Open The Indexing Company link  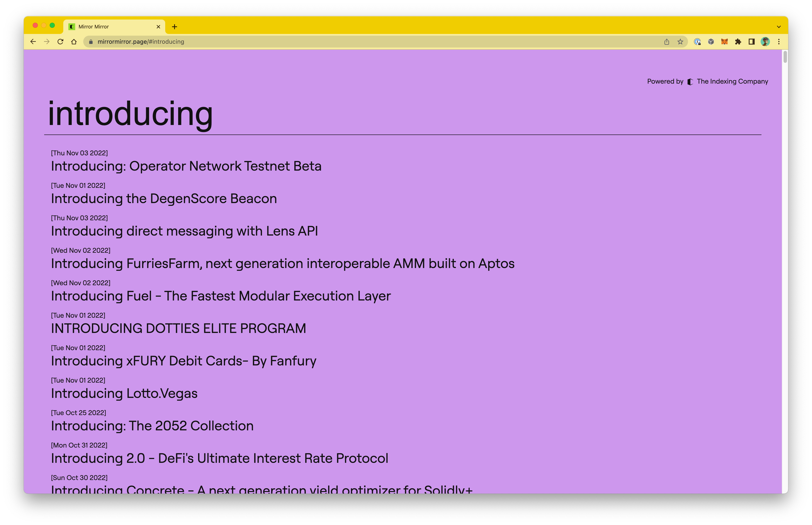point(732,81)
